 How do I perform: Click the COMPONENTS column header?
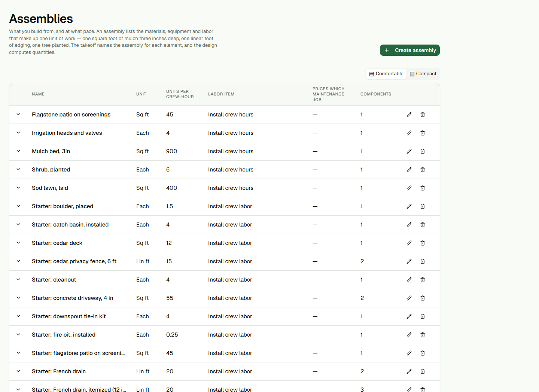coord(376,94)
